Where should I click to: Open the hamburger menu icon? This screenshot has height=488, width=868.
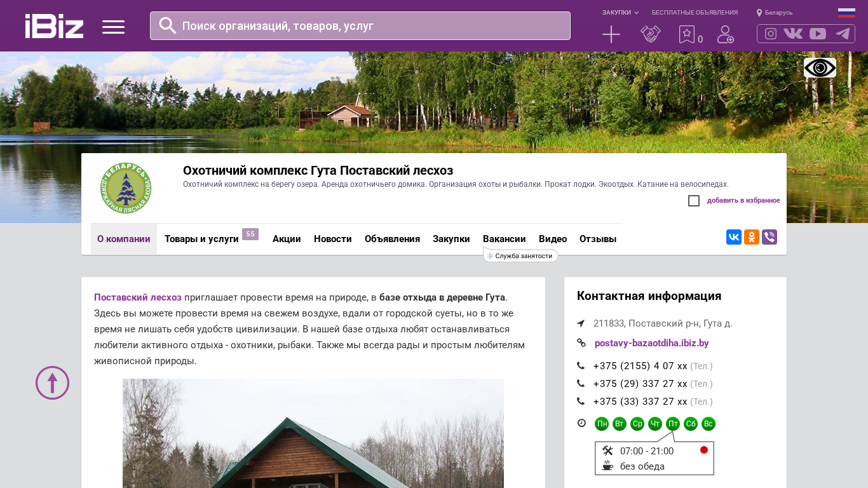pyautogui.click(x=113, y=27)
